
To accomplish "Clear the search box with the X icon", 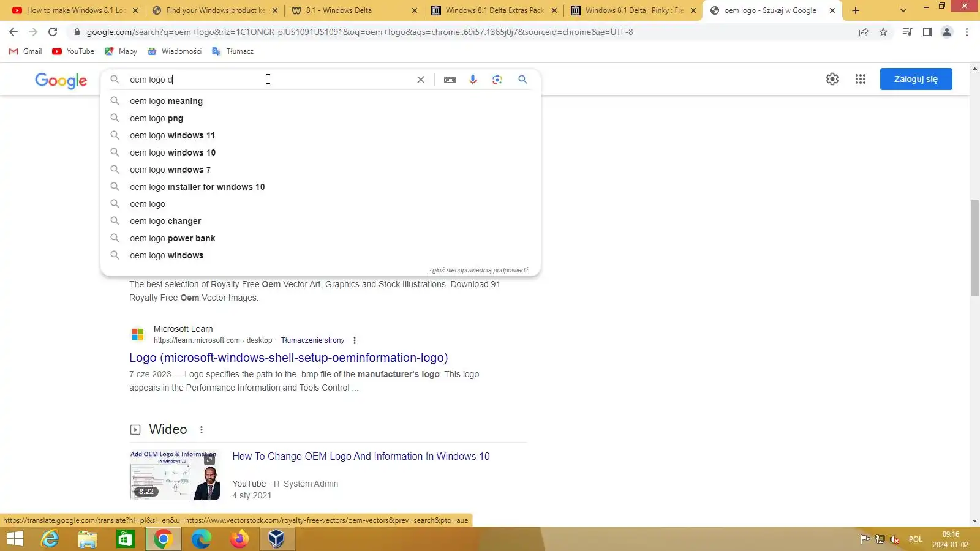I will coord(421,80).
